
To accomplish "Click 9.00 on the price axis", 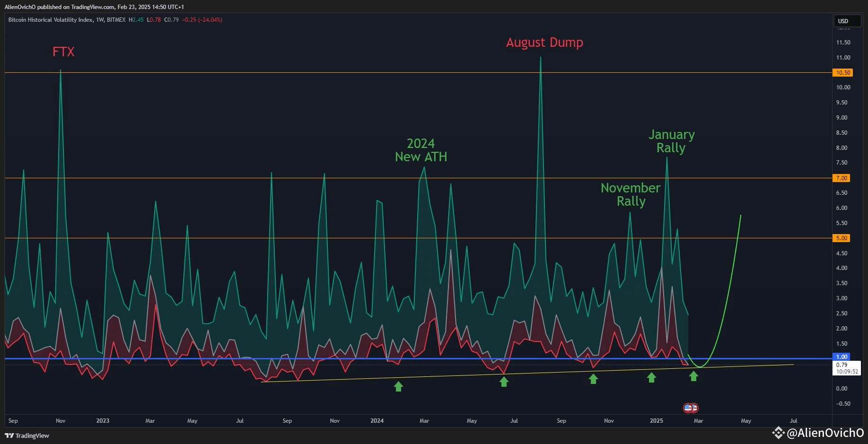I will click(842, 118).
